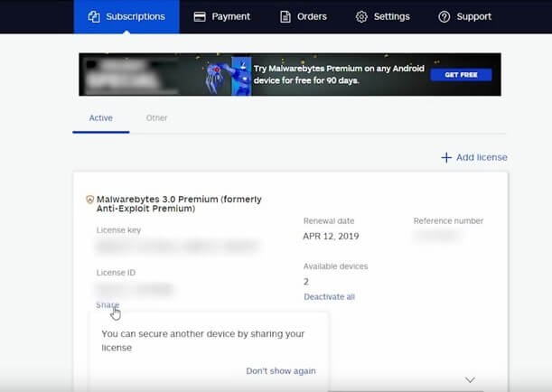This screenshot has width=552, height=392.
Task: Go to the Payment tab
Action: click(221, 16)
